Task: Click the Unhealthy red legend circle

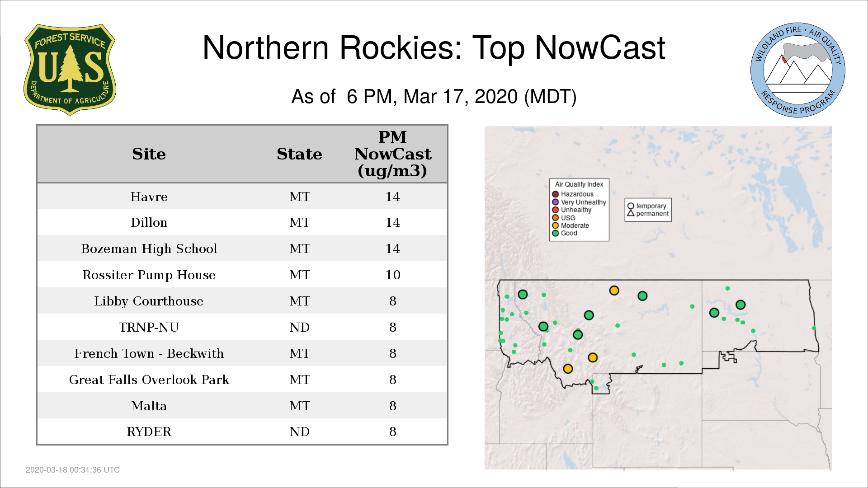Action: click(555, 210)
